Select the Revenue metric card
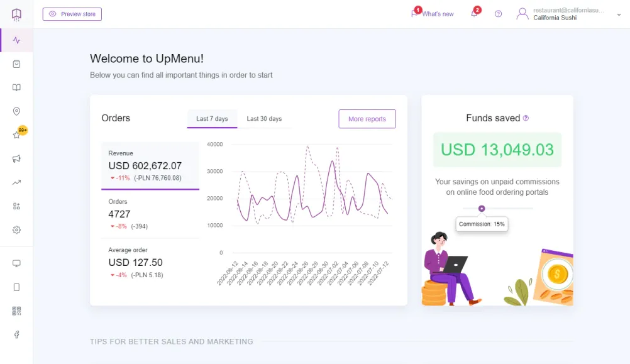630x364 pixels. click(150, 165)
